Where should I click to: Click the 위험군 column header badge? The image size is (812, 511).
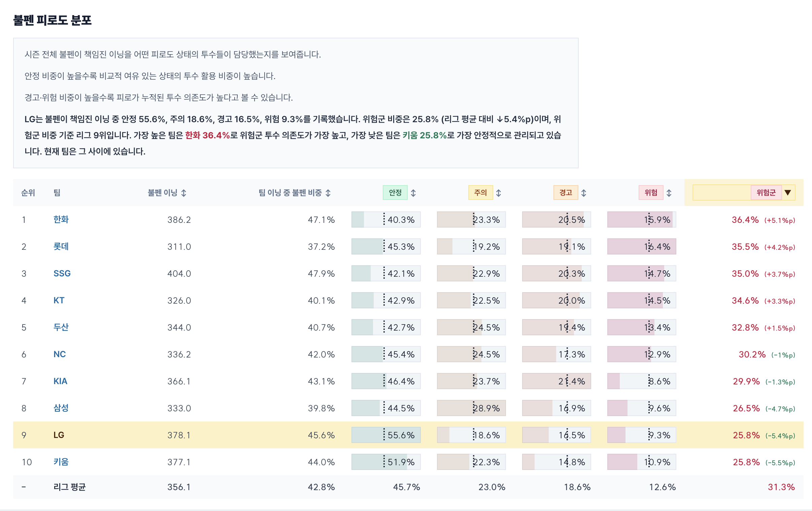pyautogui.click(x=766, y=193)
